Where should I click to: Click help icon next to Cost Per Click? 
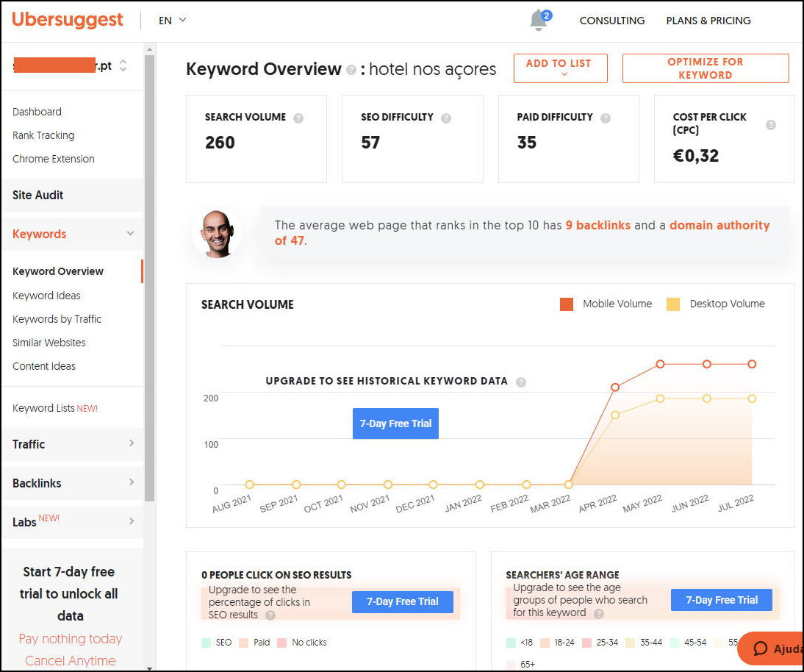tap(770, 125)
